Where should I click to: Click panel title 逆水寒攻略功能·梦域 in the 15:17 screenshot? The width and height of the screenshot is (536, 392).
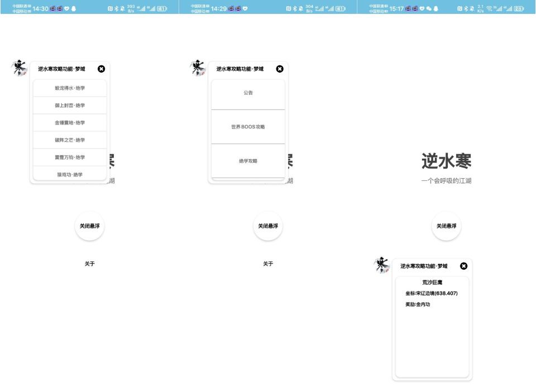424,266
